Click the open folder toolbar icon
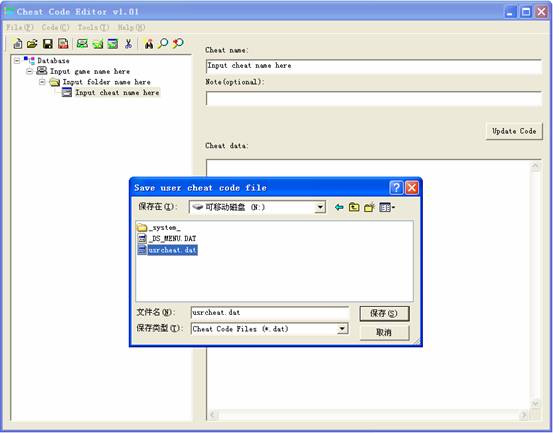The height and width of the screenshot is (433, 553). pyautogui.click(x=32, y=44)
